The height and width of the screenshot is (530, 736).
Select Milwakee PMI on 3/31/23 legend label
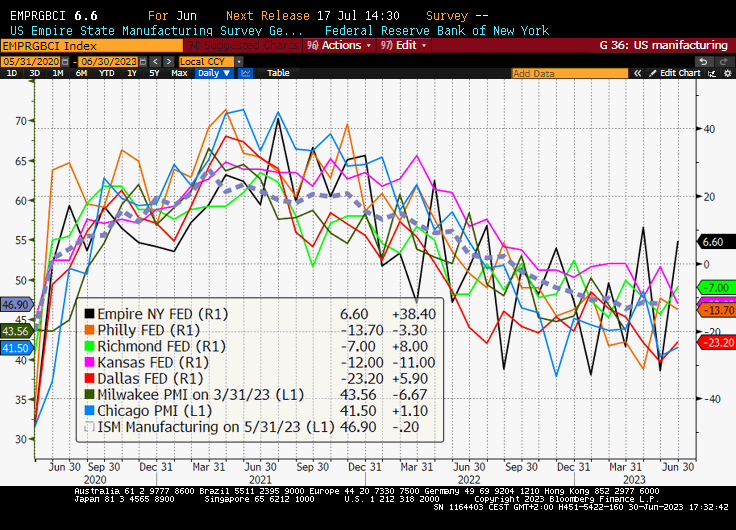coord(200,394)
